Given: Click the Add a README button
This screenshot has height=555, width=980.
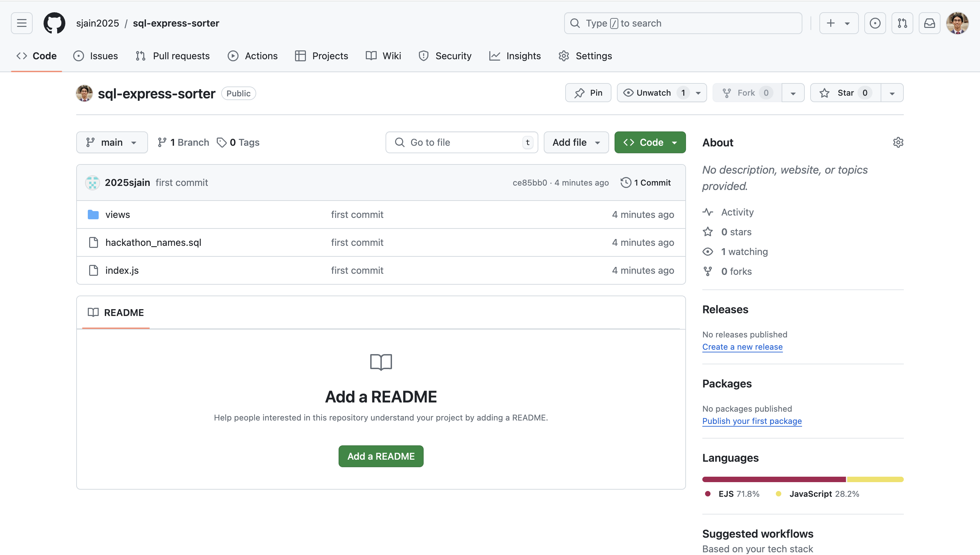Looking at the screenshot, I should 380,456.
